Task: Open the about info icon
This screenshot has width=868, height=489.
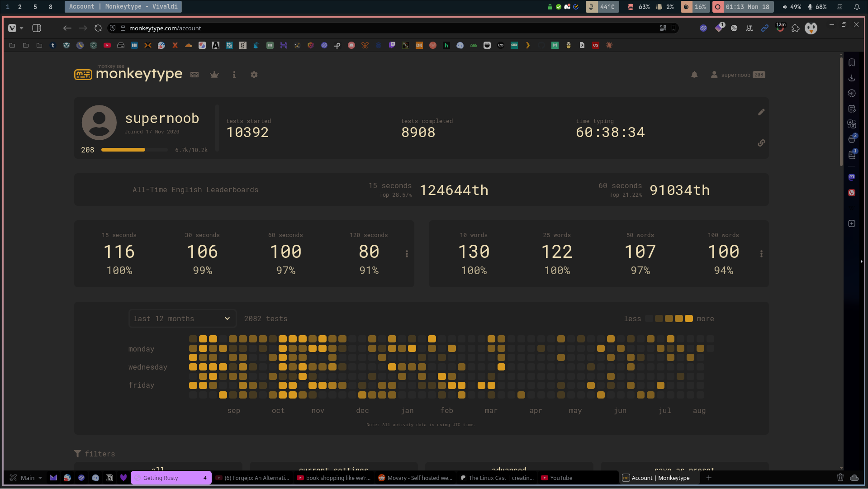Action: (234, 75)
